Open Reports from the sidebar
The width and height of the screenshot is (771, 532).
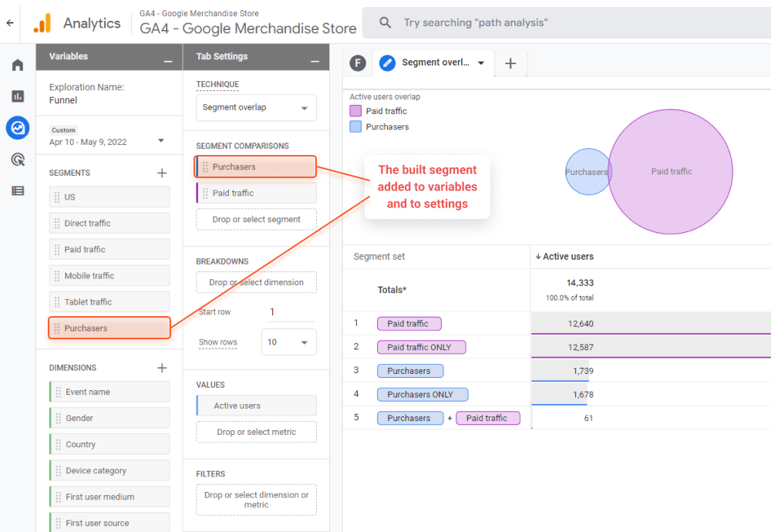pos(18,96)
